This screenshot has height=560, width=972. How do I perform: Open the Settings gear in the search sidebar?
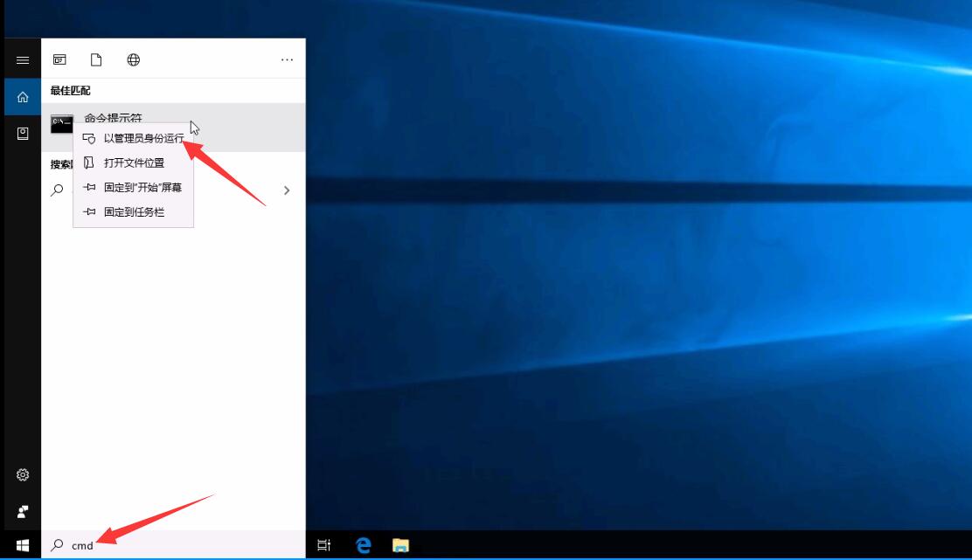click(23, 474)
